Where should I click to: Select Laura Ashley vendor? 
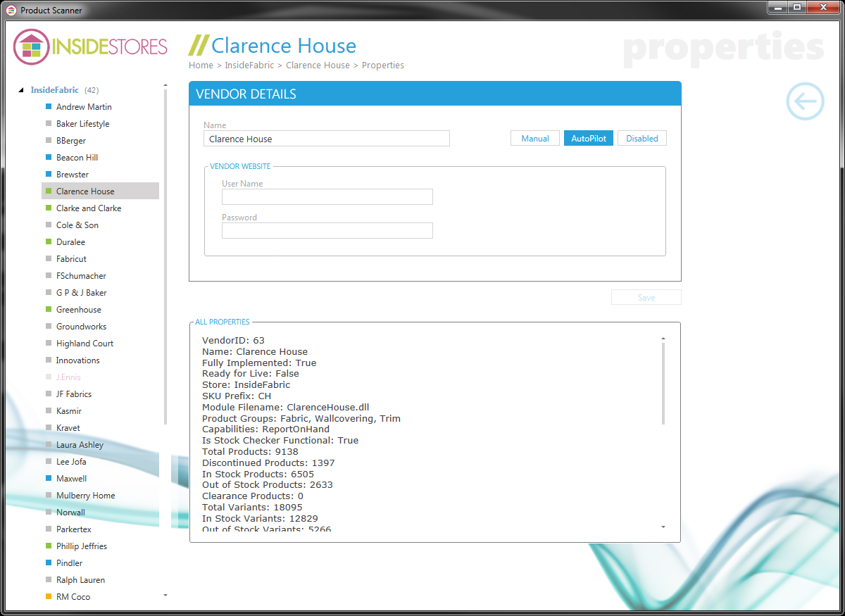pyautogui.click(x=80, y=445)
